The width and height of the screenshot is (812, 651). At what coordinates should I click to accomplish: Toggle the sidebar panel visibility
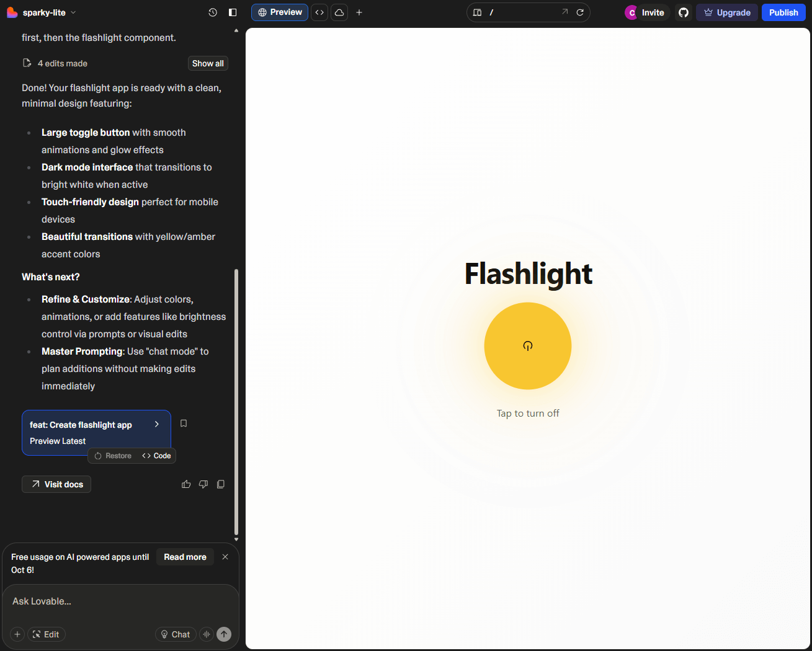[x=233, y=12]
